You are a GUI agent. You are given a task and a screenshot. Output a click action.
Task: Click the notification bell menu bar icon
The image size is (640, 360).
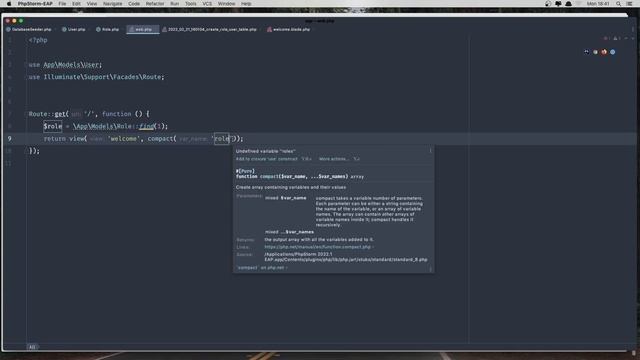[x=569, y=4]
